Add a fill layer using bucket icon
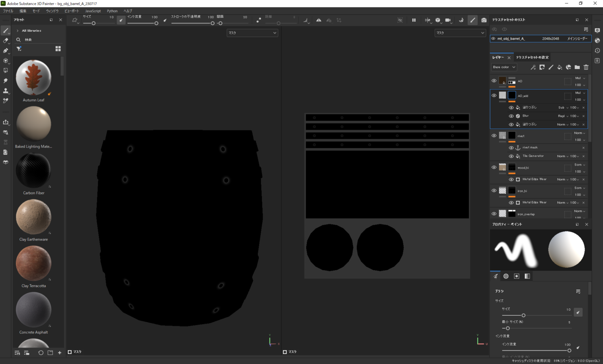Image resolution: width=603 pixels, height=364 pixels. (559, 67)
